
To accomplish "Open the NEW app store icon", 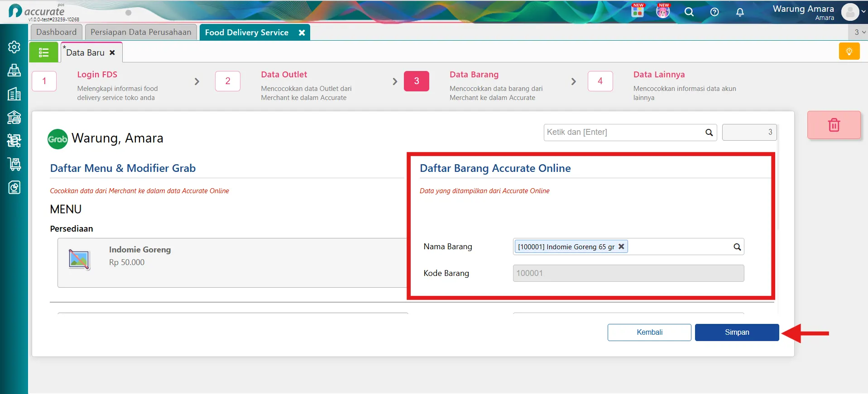I will 638,11.
